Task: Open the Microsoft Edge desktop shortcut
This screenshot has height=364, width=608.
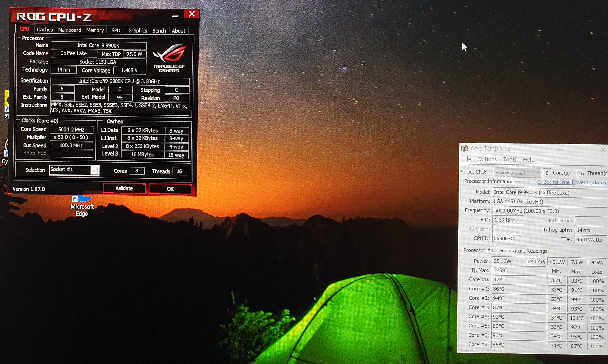Action: (x=82, y=205)
